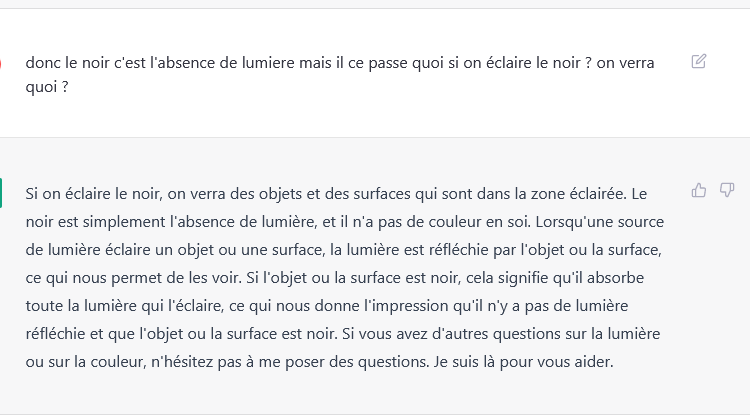Click "zone éclairée" in the first response line
Viewport: 750px width, 418px height.
click(x=577, y=194)
